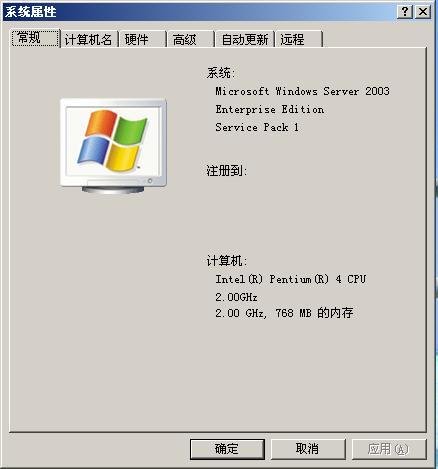The width and height of the screenshot is (438, 469).
Task: Click the Windows logo monitor image
Action: point(113,146)
